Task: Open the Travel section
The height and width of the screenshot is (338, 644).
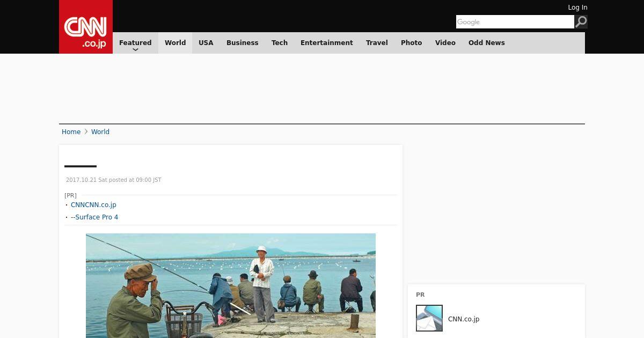Action: (x=377, y=43)
